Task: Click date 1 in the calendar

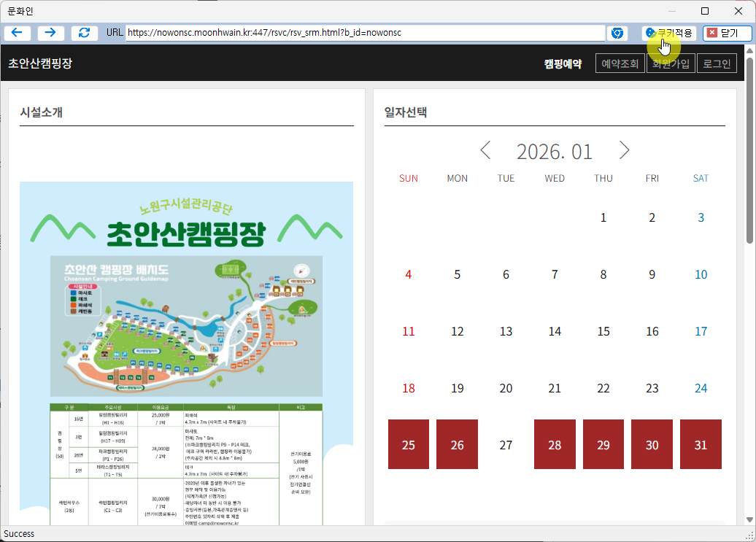Action: pyautogui.click(x=603, y=218)
